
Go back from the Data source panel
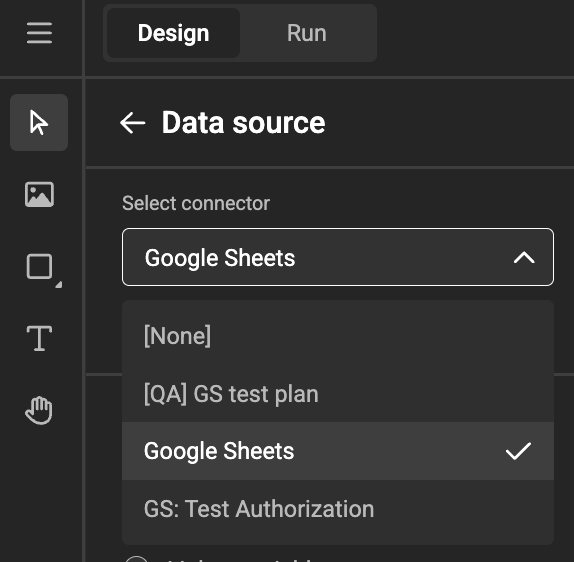(133, 123)
